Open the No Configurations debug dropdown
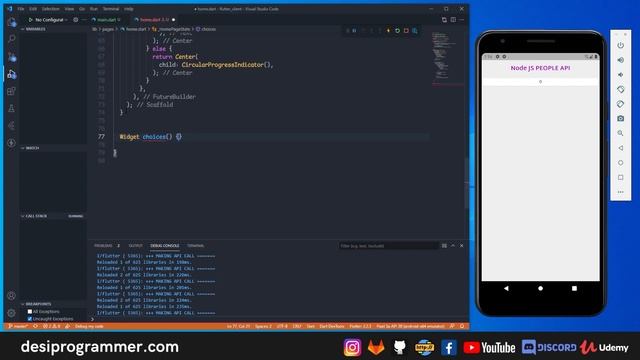The image size is (640, 360). [x=51, y=20]
